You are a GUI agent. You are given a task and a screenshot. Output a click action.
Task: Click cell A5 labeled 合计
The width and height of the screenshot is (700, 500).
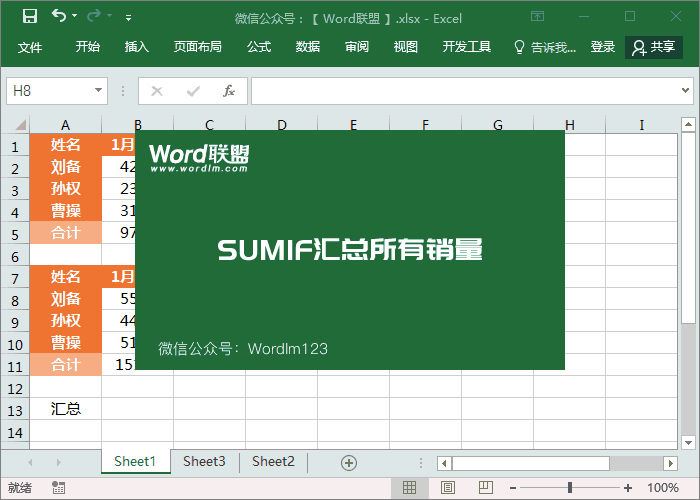66,233
